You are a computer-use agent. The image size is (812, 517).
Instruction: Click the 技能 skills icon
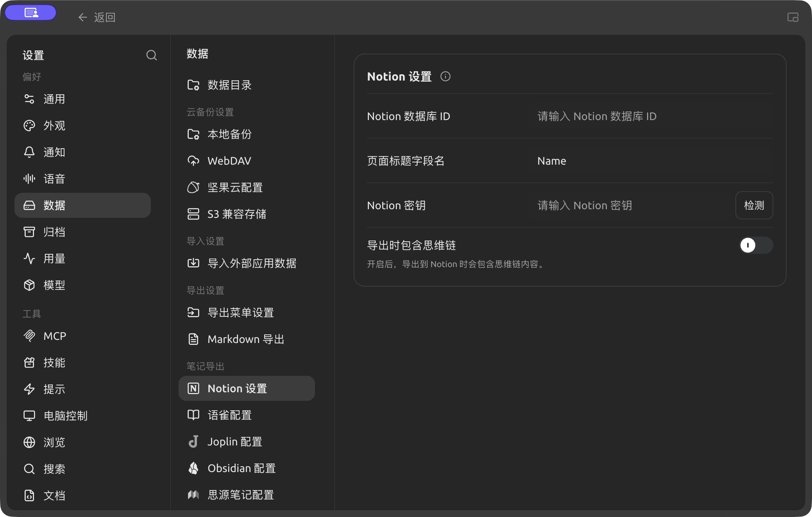pos(29,363)
